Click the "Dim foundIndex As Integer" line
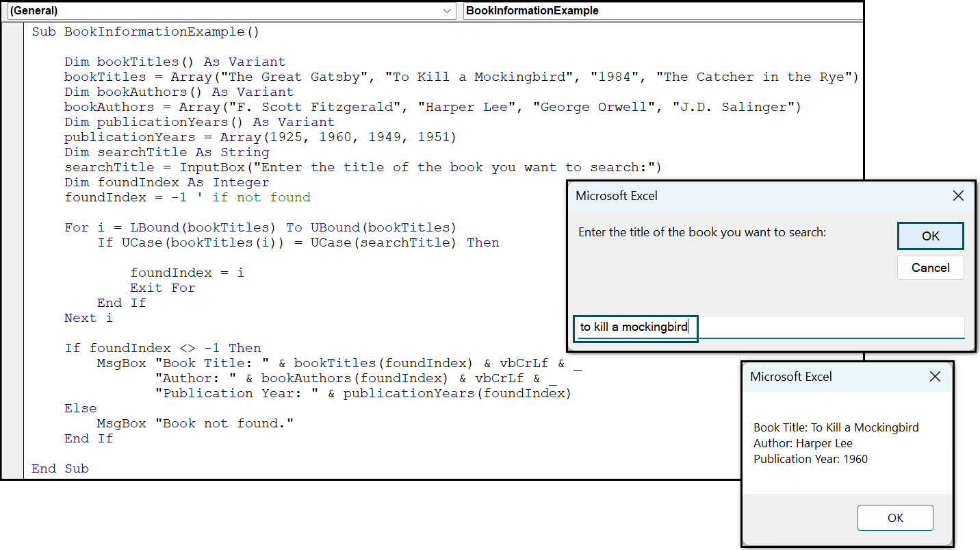Viewport: 980px width, 550px height. pos(167,182)
